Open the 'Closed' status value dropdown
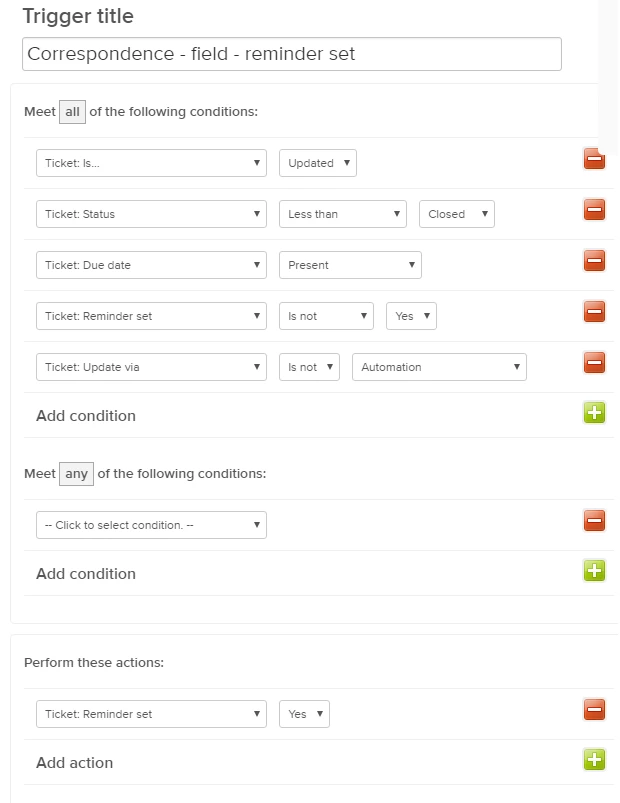The width and height of the screenshot is (620, 803). [x=457, y=214]
